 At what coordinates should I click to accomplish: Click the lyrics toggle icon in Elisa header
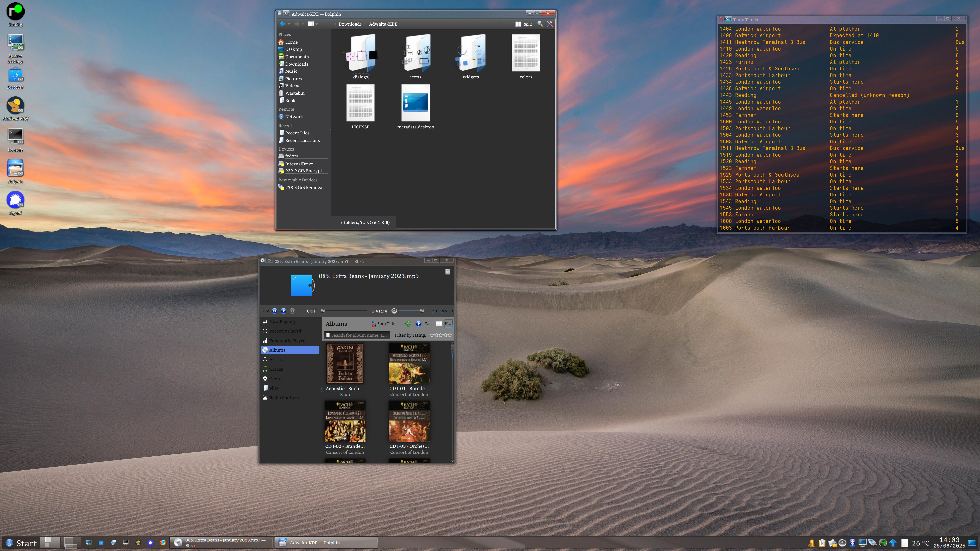[447, 271]
